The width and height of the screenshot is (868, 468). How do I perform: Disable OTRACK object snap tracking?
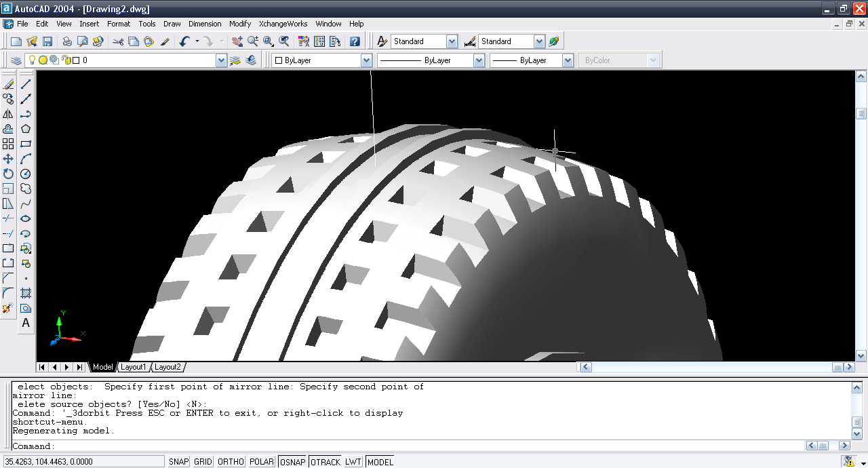325,462
